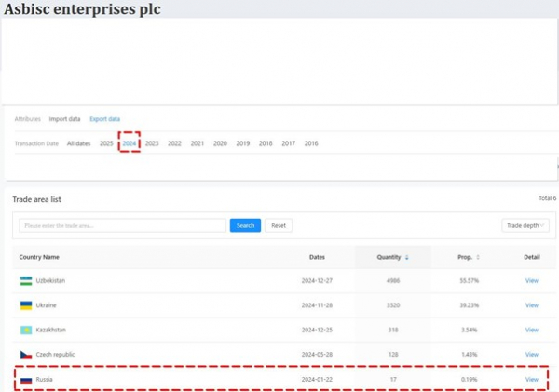This screenshot has height=392, width=559.
Task: Switch to the Import data tab
Action: (64, 119)
